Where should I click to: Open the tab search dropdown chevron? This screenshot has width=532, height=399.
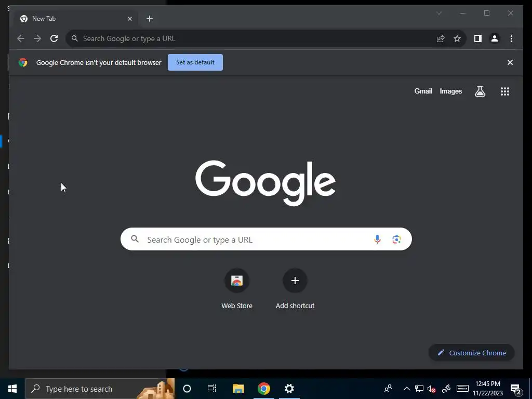[438, 13]
